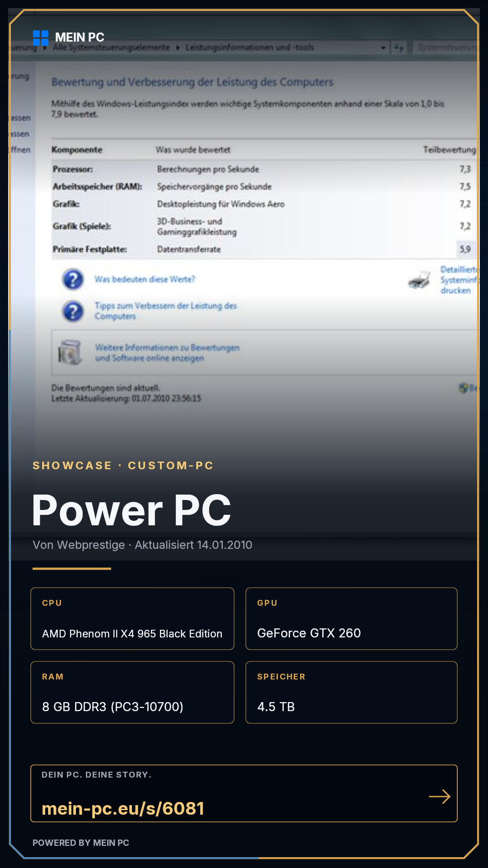
Task: Select the GeForce GTX 260 GPU card
Action: [352, 618]
